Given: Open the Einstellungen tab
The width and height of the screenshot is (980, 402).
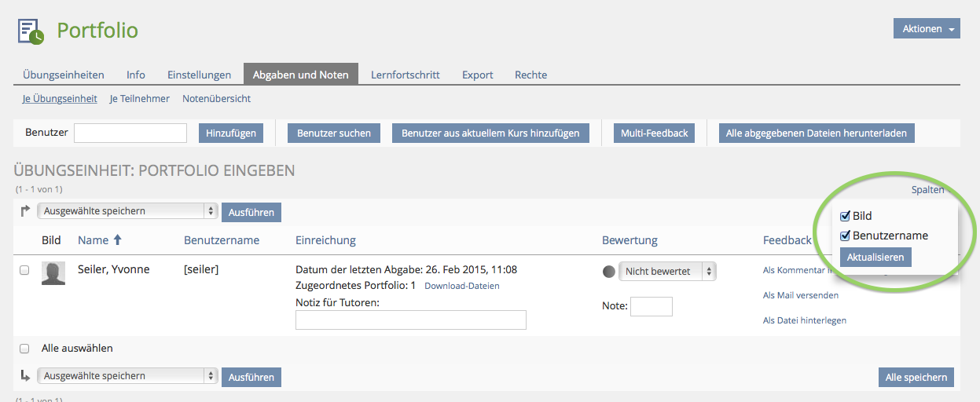Looking at the screenshot, I should (199, 75).
